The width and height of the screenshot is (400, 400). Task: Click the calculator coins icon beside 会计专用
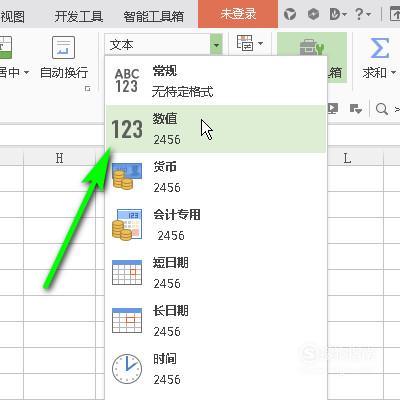[127, 225]
